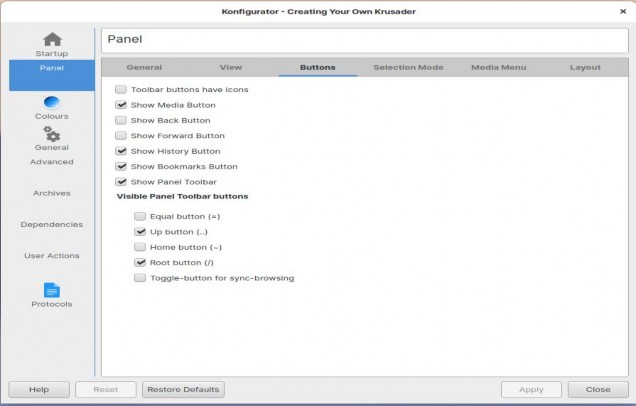Open the Colours settings page
636x406 pixels.
click(x=52, y=107)
